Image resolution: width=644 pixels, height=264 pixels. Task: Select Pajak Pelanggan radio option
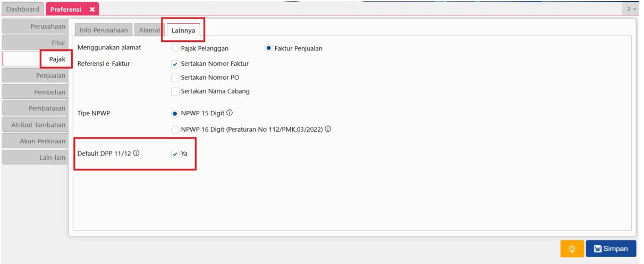click(175, 48)
